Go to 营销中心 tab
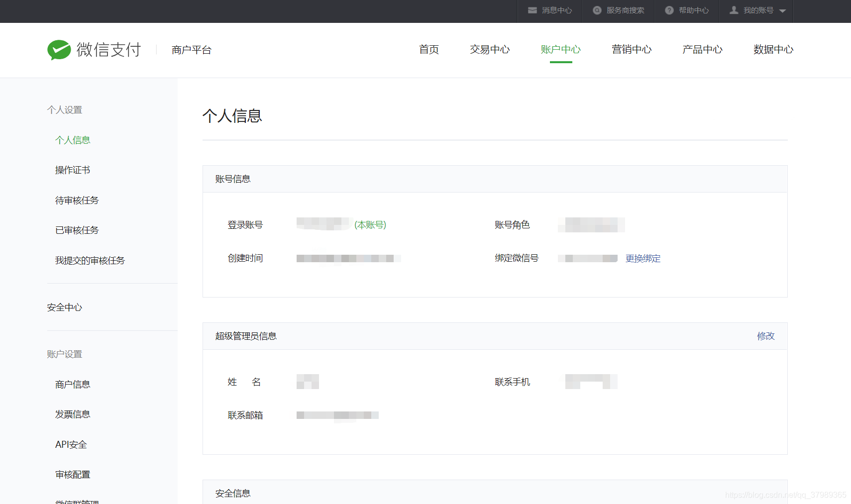Image resolution: width=851 pixels, height=504 pixels. coord(632,49)
